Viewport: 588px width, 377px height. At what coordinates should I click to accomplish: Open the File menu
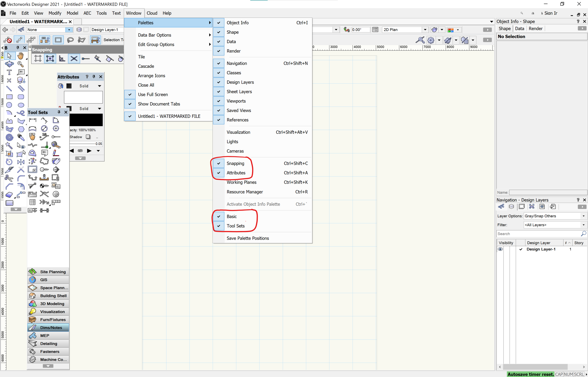coord(13,13)
